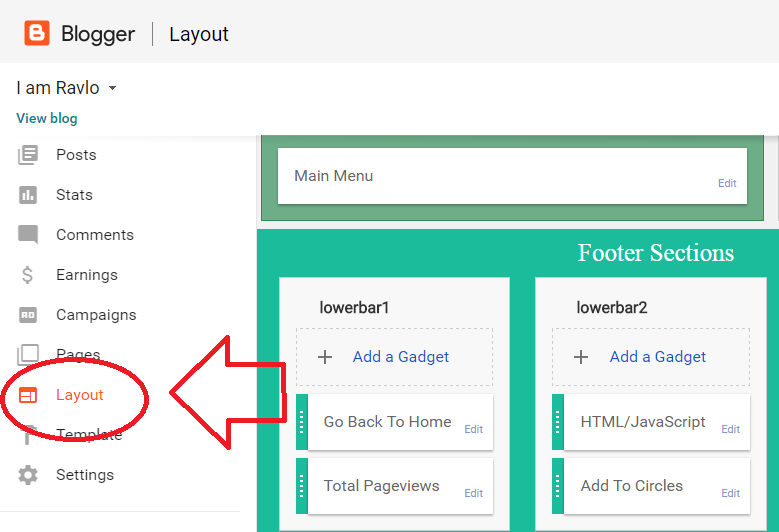Click the Add To Circles drag handle
Screen dimensions: 779x532
pos(558,486)
